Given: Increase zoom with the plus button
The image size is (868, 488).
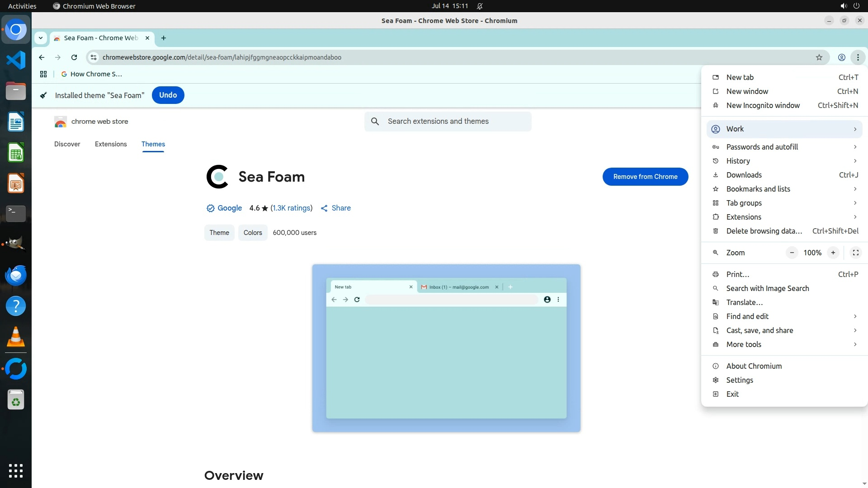Looking at the screenshot, I should [x=833, y=253].
